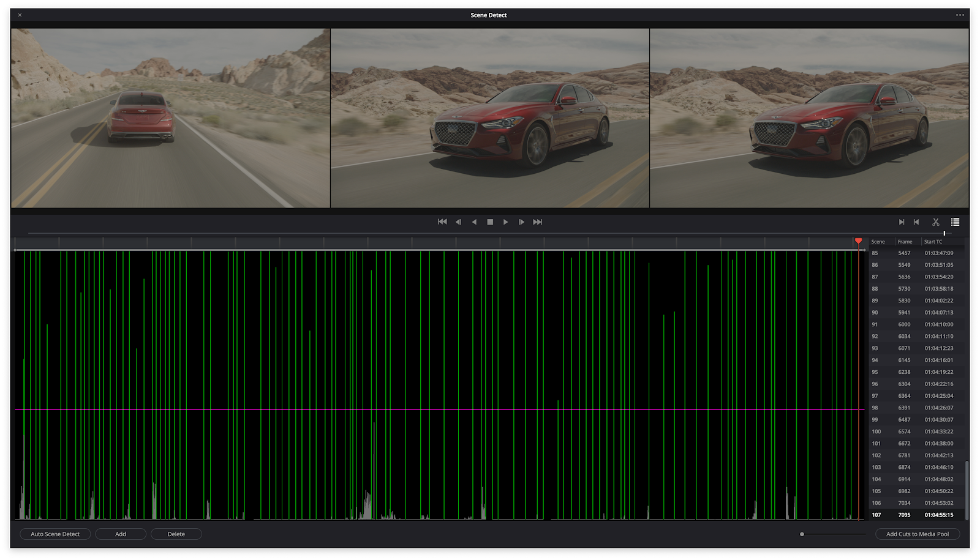Jump to the last frame

tap(538, 222)
